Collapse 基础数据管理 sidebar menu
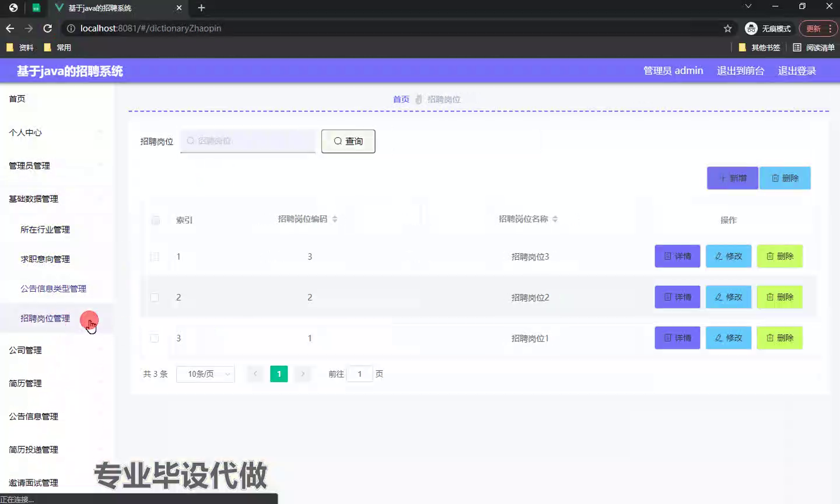 (57, 199)
